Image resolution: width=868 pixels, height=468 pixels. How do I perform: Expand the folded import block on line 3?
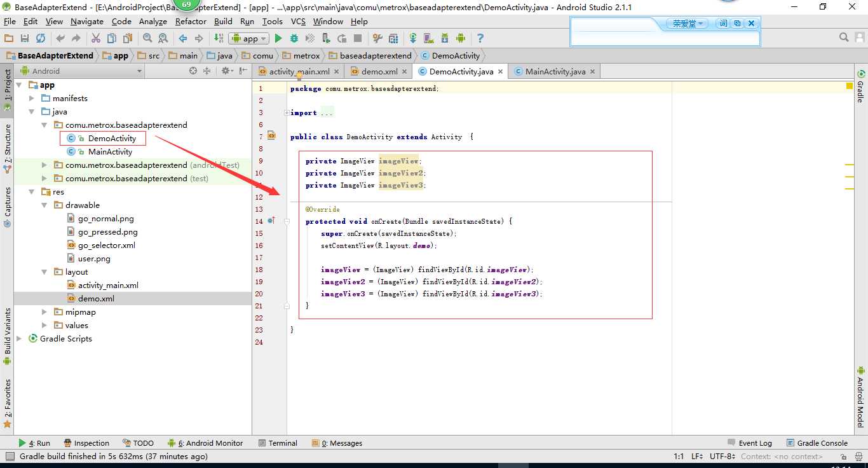click(x=287, y=113)
